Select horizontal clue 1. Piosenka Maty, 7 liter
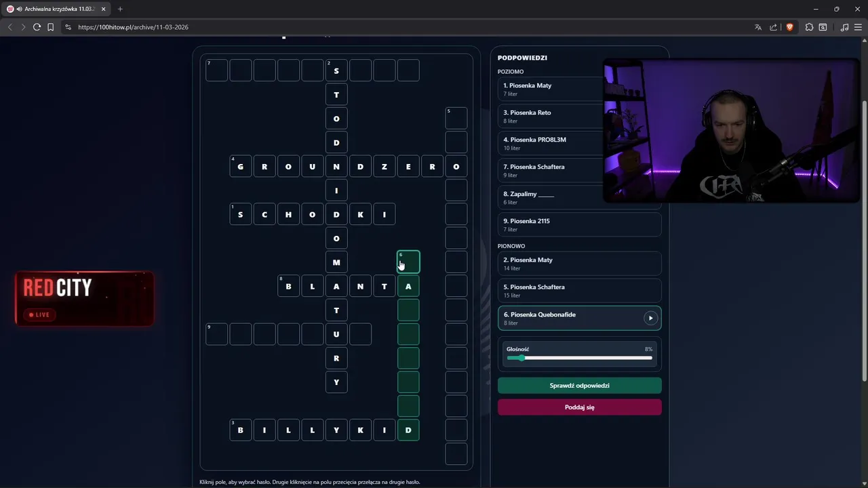This screenshot has height=488, width=868. (551, 89)
